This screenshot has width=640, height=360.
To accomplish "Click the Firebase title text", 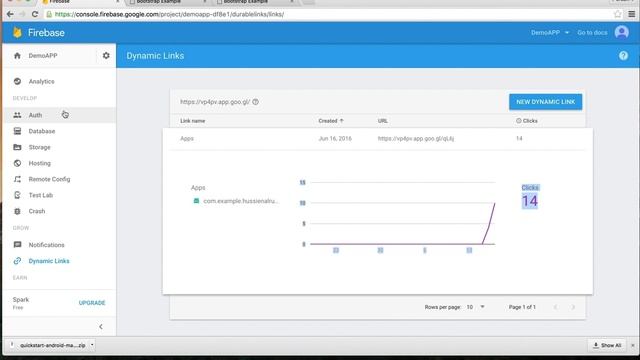I will (46, 33).
